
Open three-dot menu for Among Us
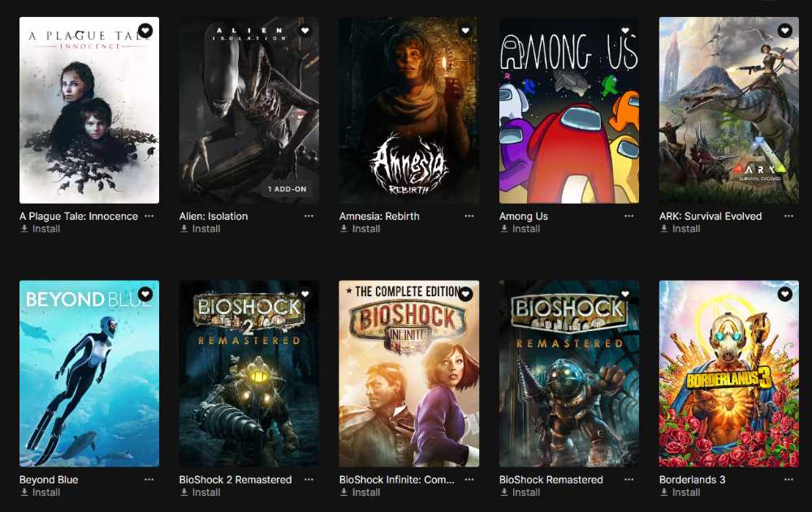(x=628, y=216)
